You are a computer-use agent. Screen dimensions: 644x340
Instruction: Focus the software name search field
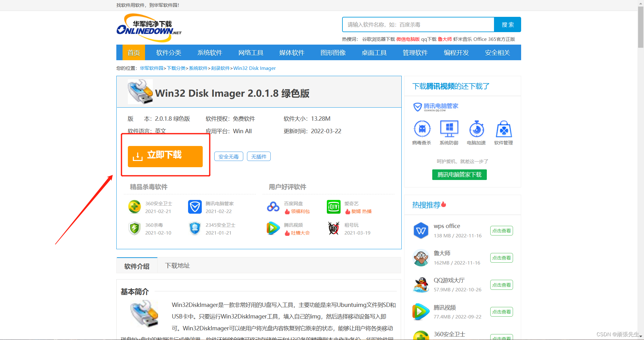pyautogui.click(x=418, y=25)
